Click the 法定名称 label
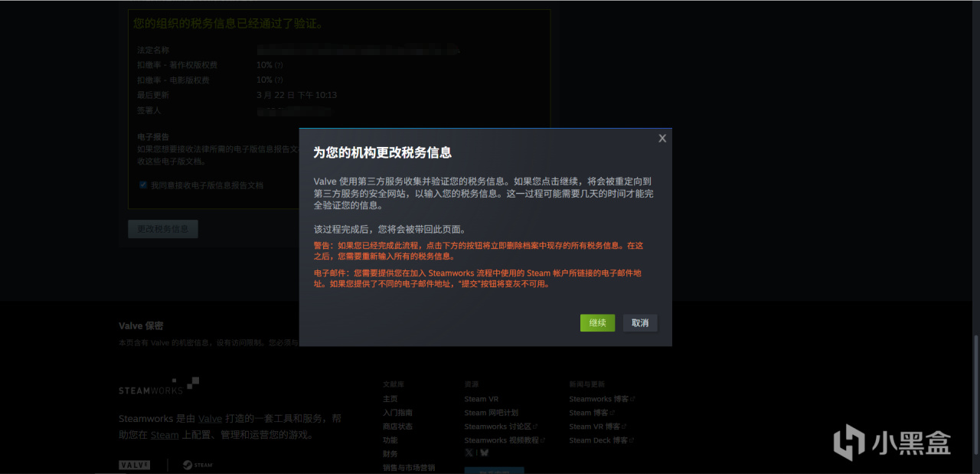980x474 pixels. coord(153,51)
